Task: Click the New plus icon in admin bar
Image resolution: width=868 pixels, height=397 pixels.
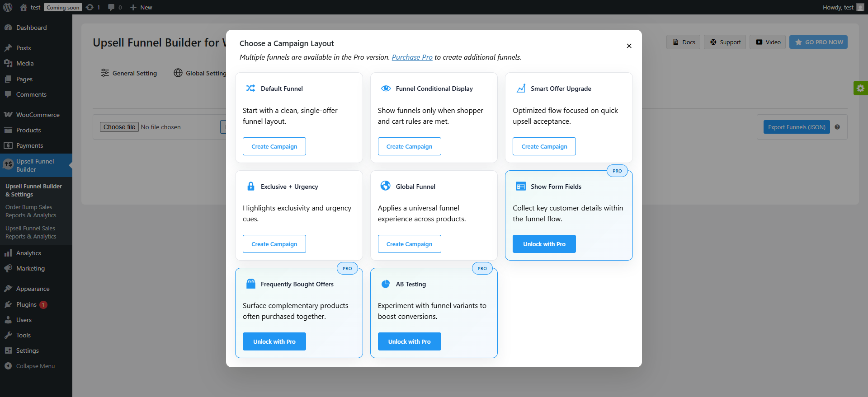Action: click(x=133, y=7)
